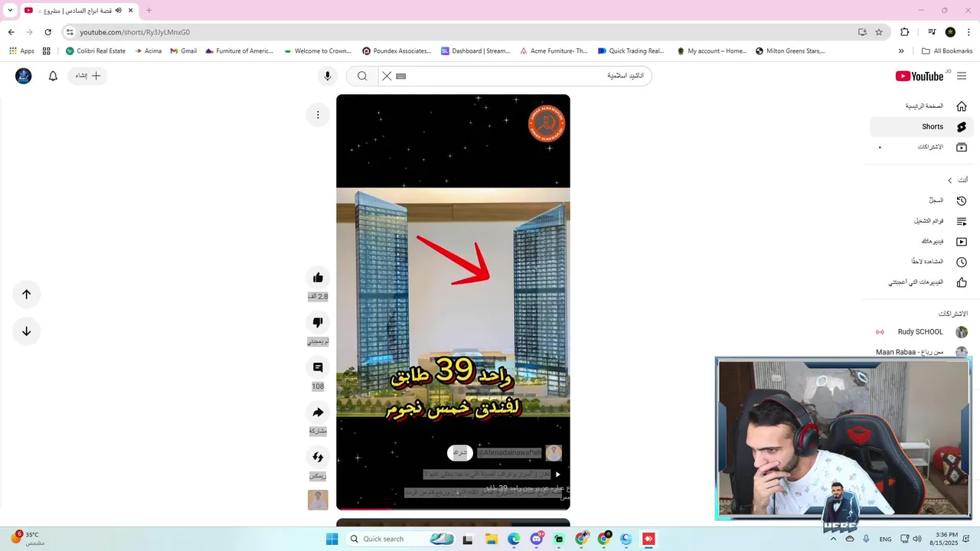Submit search with magnifier icon
This screenshot has height=551, width=980.
pyautogui.click(x=362, y=76)
